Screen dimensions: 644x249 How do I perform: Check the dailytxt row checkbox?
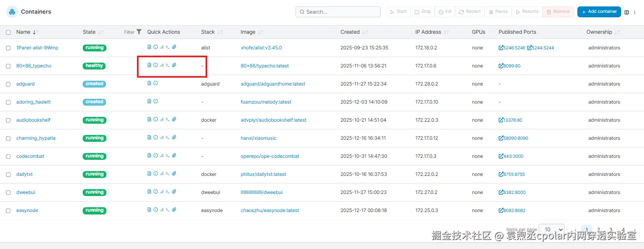tap(8, 174)
